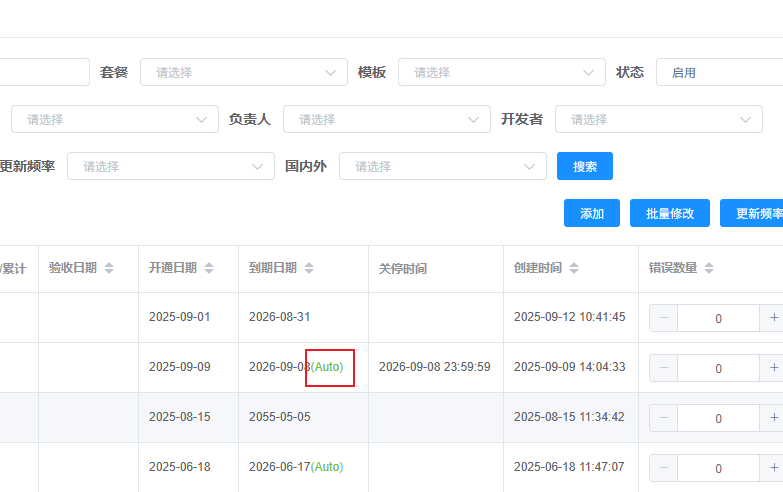Open the 模板 dropdown
Image resolution: width=783 pixels, height=492 pixels.
(x=502, y=72)
